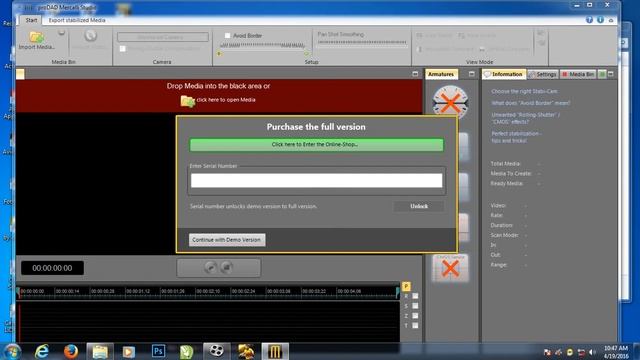
Task: Switch to the Start tab
Action: pyautogui.click(x=31, y=20)
